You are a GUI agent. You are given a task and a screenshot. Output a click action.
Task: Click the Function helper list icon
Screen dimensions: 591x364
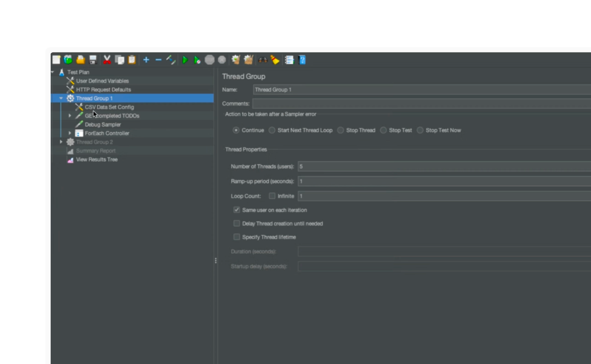[x=289, y=60]
